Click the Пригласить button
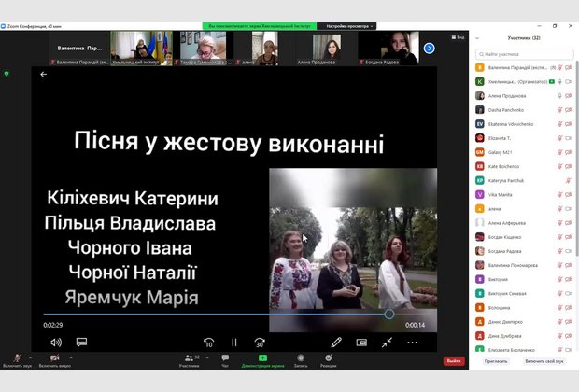 [496, 360]
